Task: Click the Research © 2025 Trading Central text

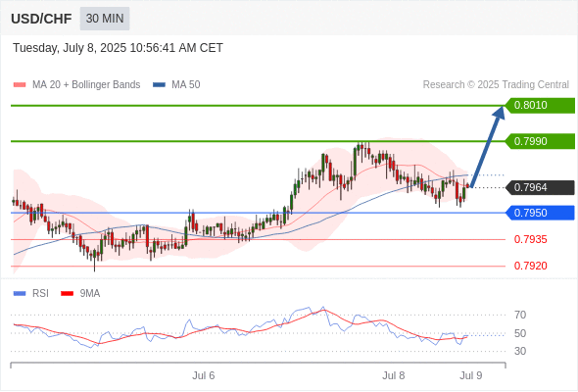Action: coord(496,85)
